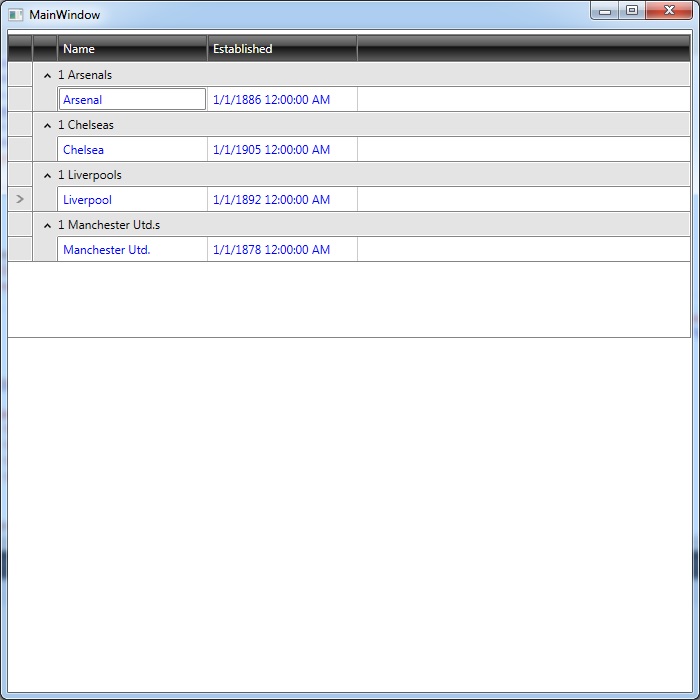
Task: Collapse the 1 Liverpools group
Action: tap(47, 175)
